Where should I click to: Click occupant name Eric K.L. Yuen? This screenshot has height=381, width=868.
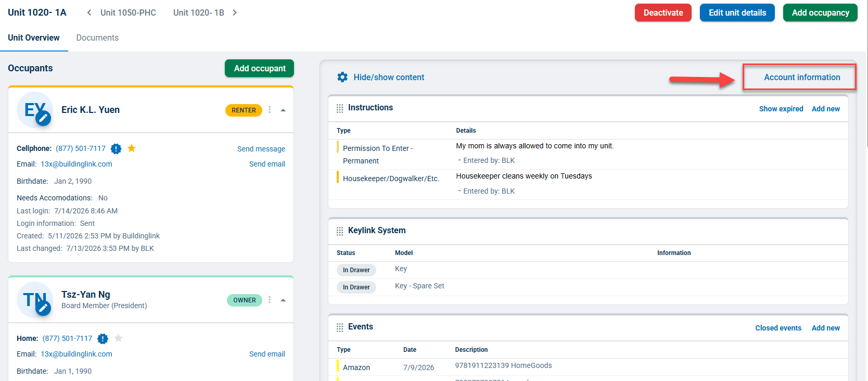click(91, 110)
